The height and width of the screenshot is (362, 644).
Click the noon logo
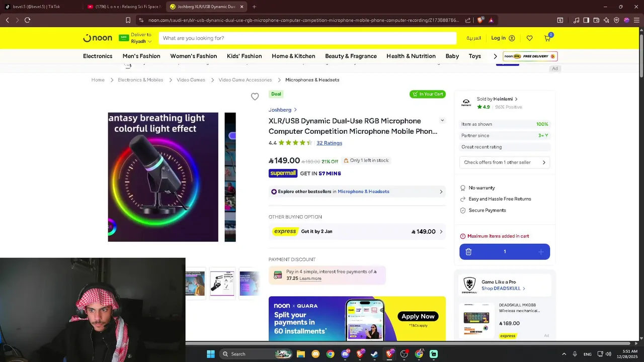tap(97, 38)
